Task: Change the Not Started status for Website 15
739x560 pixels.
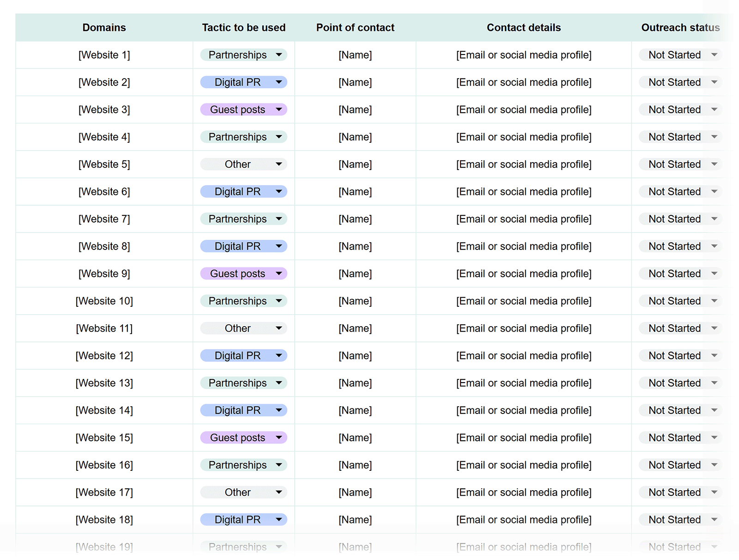Action: (x=680, y=438)
